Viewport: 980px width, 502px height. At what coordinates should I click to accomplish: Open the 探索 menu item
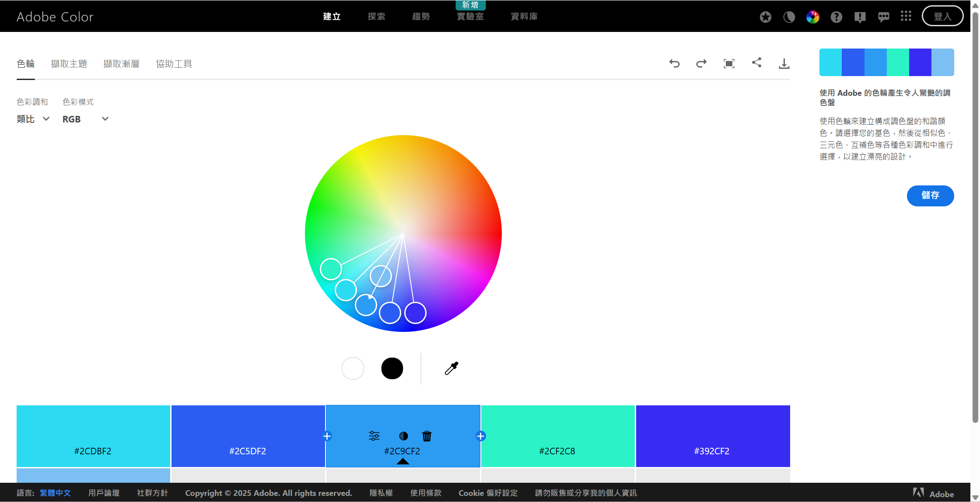376,17
